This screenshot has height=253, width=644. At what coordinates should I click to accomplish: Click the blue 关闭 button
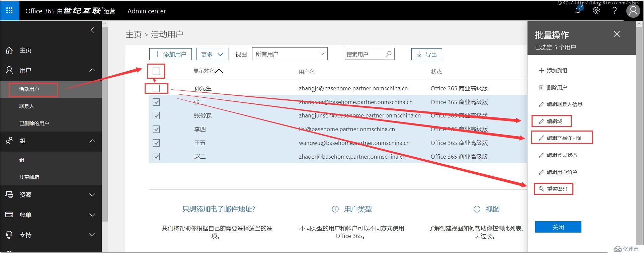click(x=558, y=227)
